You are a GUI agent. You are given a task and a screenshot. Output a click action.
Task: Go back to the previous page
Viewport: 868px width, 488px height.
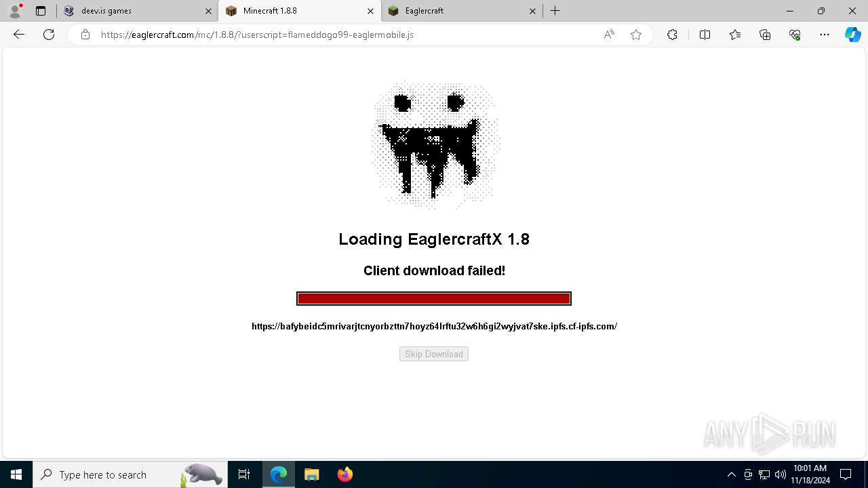click(x=19, y=35)
